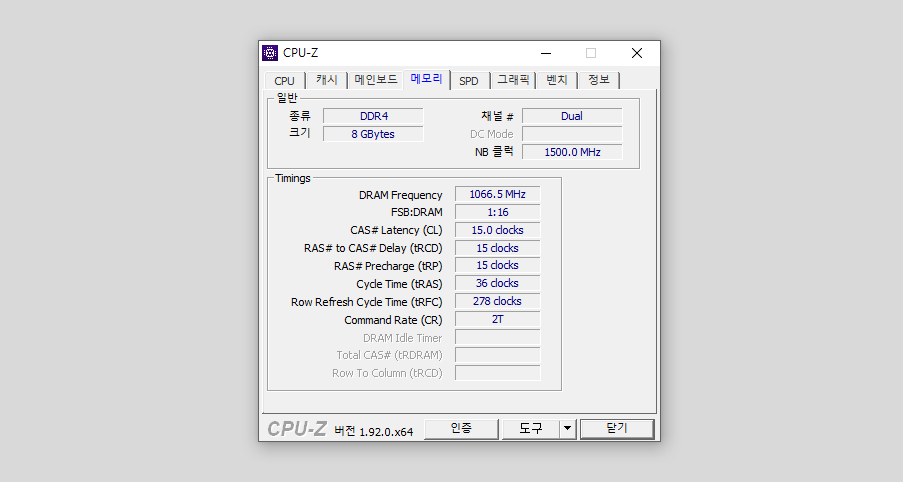Click the greyed DRAM Idle Timer label
This screenshot has width=903, height=482.
coord(403,338)
